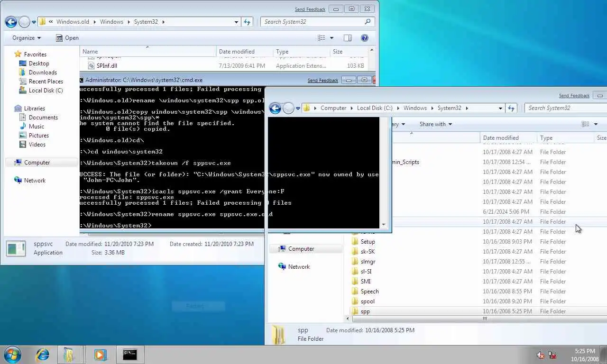
Task: Open Windows Media Player from the taskbar
Action: pos(100,355)
